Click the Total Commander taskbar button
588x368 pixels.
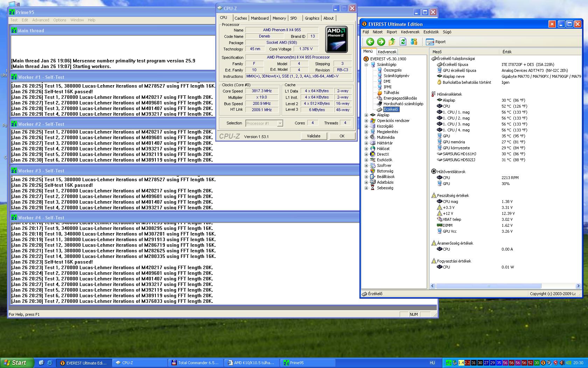tap(195, 363)
